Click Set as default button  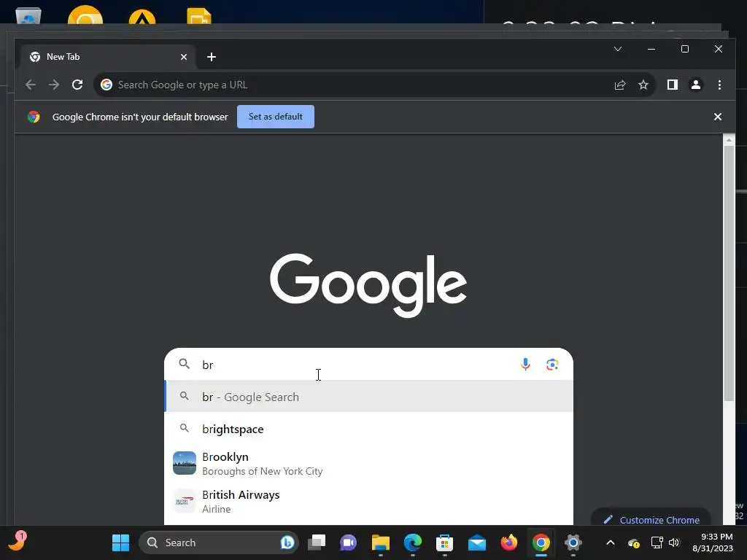(x=275, y=117)
